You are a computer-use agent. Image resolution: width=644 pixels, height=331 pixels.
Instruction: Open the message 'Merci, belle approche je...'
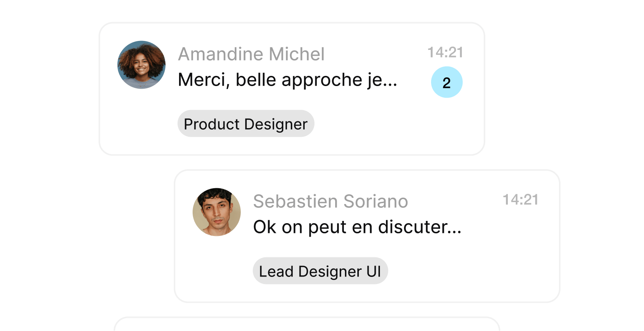[287, 80]
